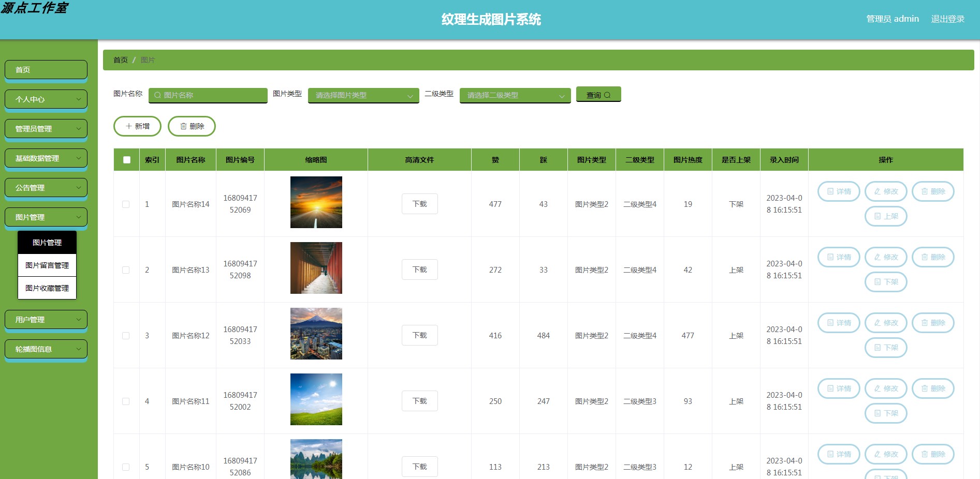
Task: Check the checkbox for row 1
Action: pos(126,204)
